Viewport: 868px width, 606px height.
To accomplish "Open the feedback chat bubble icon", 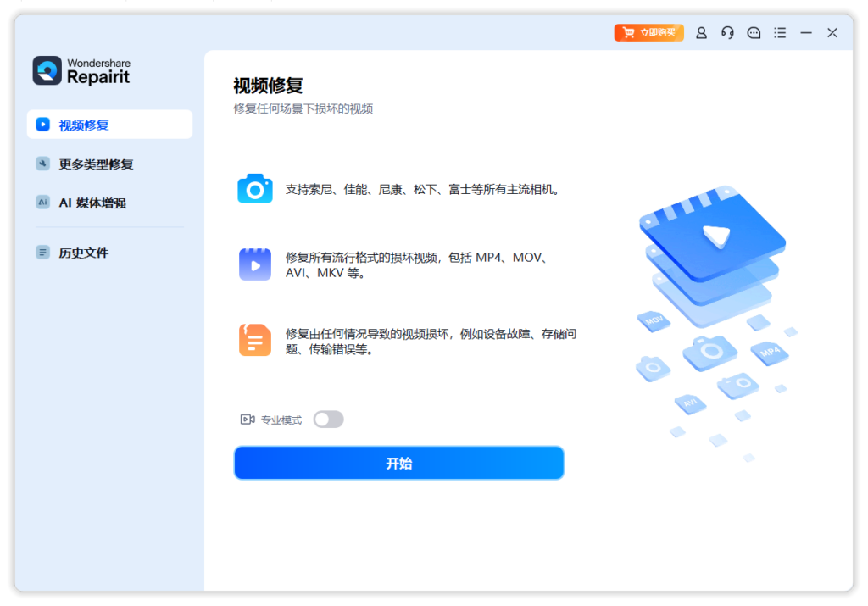I will coord(754,33).
